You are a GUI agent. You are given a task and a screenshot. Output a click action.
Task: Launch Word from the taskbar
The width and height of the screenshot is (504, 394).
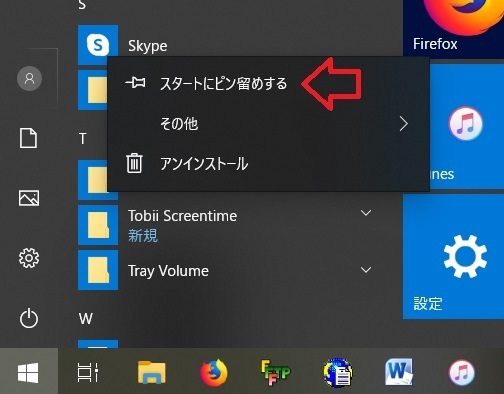click(x=399, y=372)
